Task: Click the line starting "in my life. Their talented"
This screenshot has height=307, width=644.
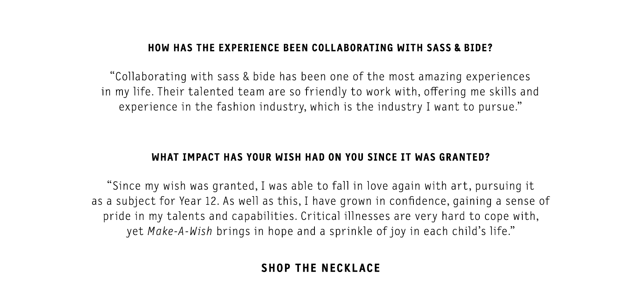Action: 320,92
